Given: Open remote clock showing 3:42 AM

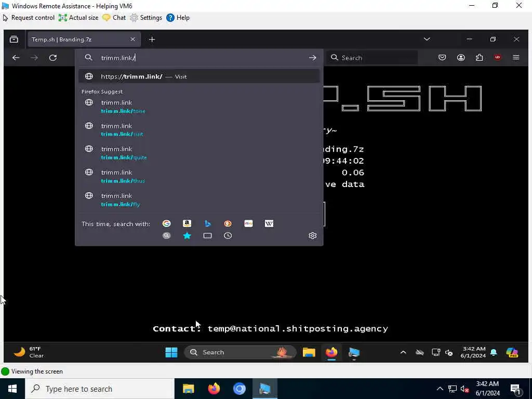Looking at the screenshot, I should (473, 352).
